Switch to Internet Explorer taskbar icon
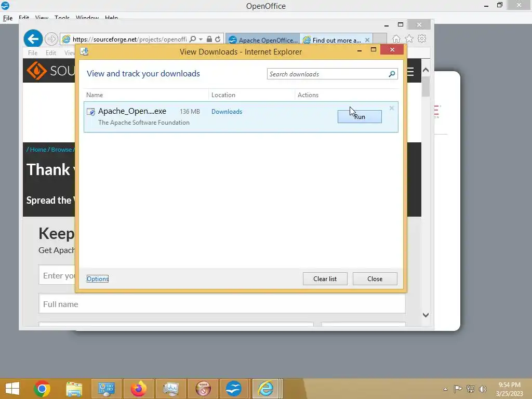The image size is (532, 399). (265, 389)
